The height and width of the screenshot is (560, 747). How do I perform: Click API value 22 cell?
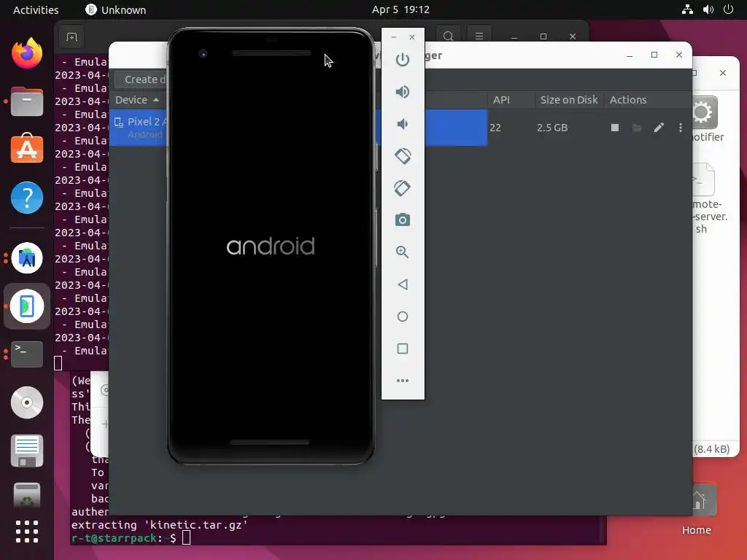(x=495, y=128)
